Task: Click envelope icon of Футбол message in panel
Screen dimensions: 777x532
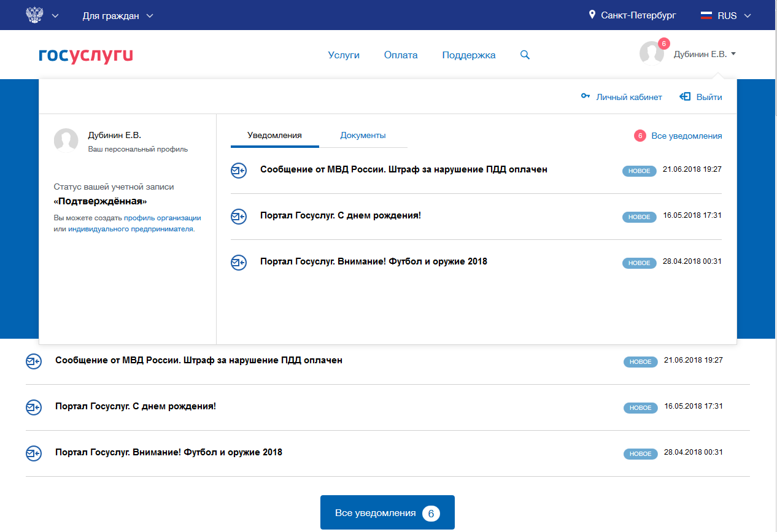Action: tap(238, 262)
